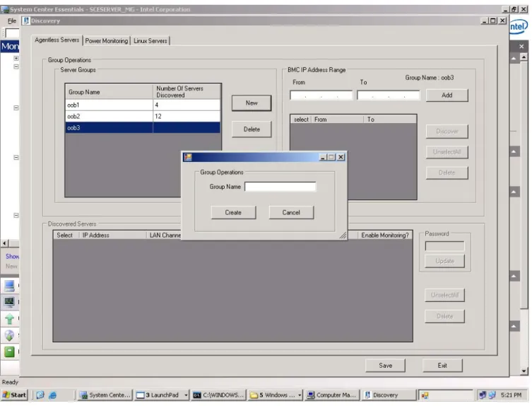
Task: Open the Windows Explorer taskbar group
Action: (275, 395)
